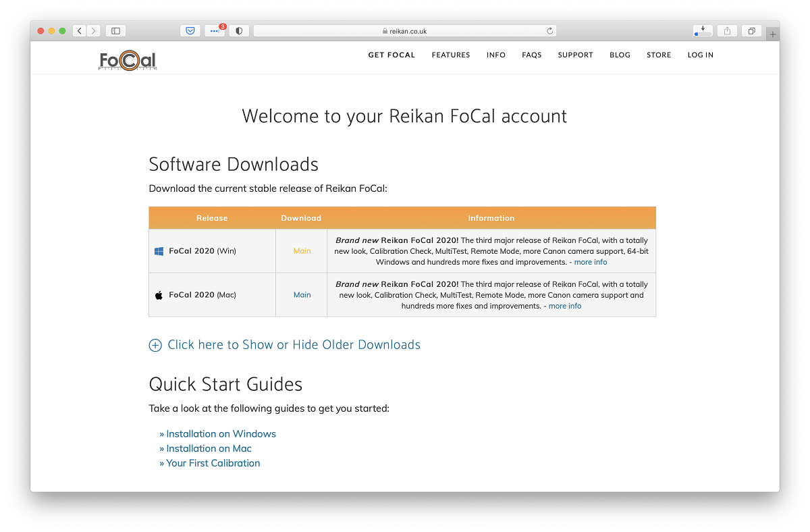Open the SUPPORT menu item

[576, 55]
